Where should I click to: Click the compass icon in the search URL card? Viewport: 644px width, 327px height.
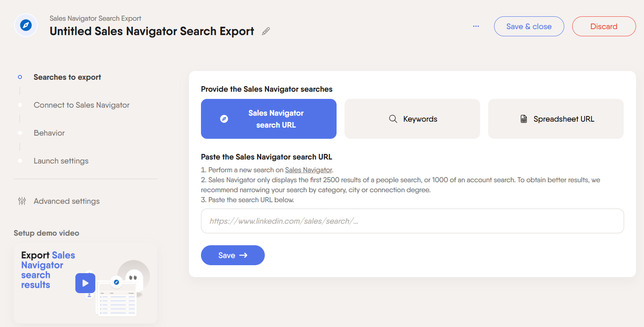(224, 119)
